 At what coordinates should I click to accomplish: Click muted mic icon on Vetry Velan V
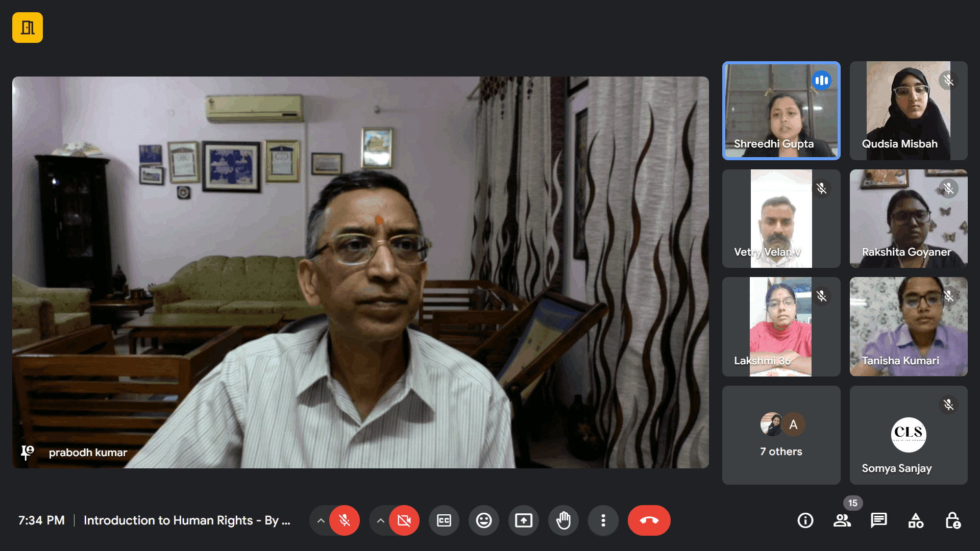click(821, 189)
